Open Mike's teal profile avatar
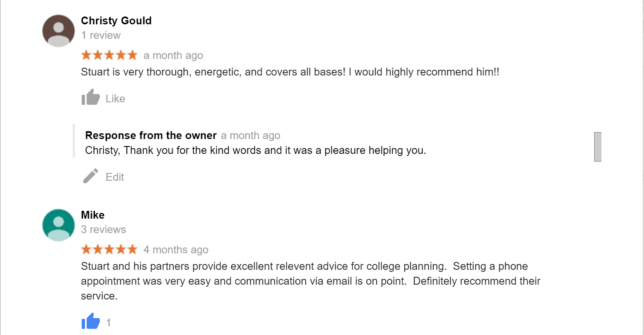Screen dimensions: 644x335 (x=59, y=225)
